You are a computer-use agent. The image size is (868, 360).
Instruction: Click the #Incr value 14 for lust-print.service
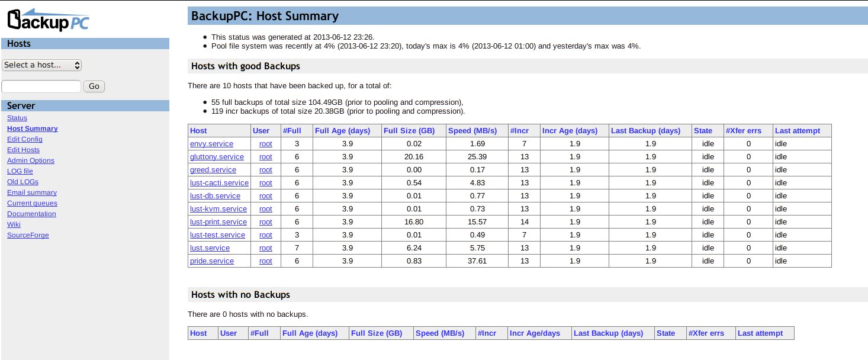click(x=524, y=222)
